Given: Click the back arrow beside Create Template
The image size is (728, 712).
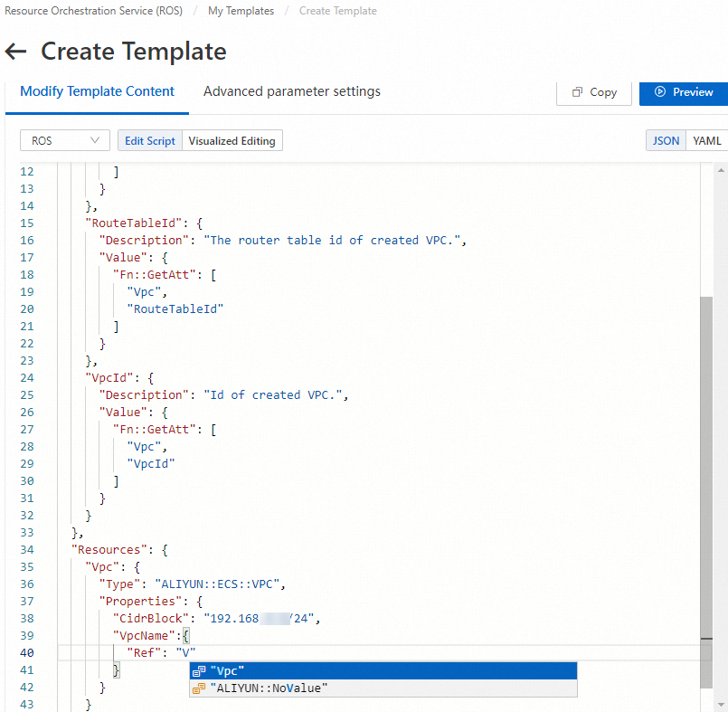Looking at the screenshot, I should [16, 52].
